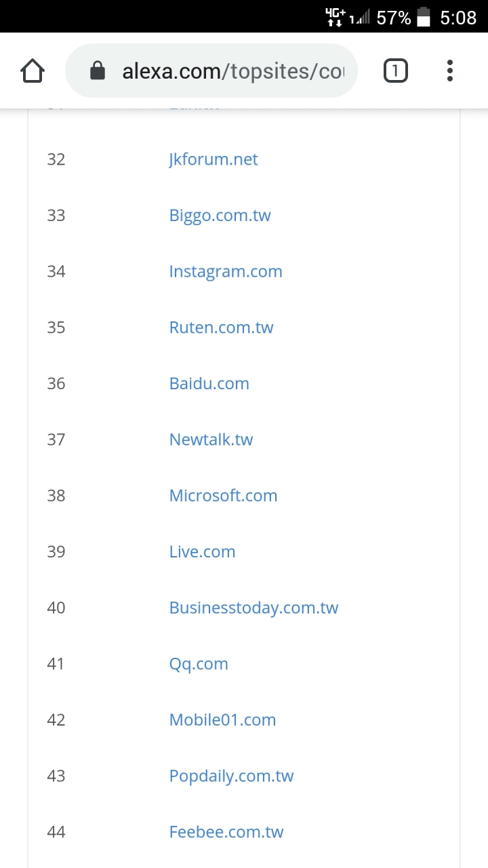This screenshot has width=488, height=868.
Task: Visit the Instagram.com entry
Action: point(226,272)
